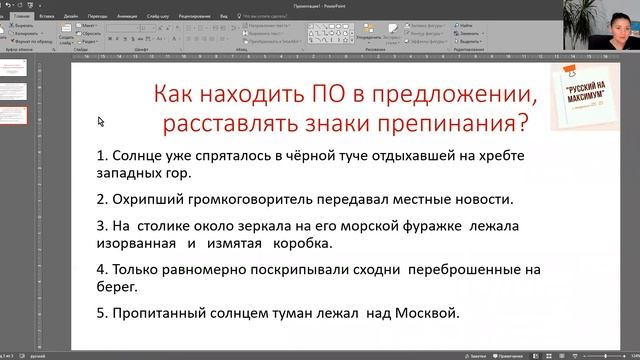Click the Undo arrow in quick access toolbar
640x360 pixels.
8,5
